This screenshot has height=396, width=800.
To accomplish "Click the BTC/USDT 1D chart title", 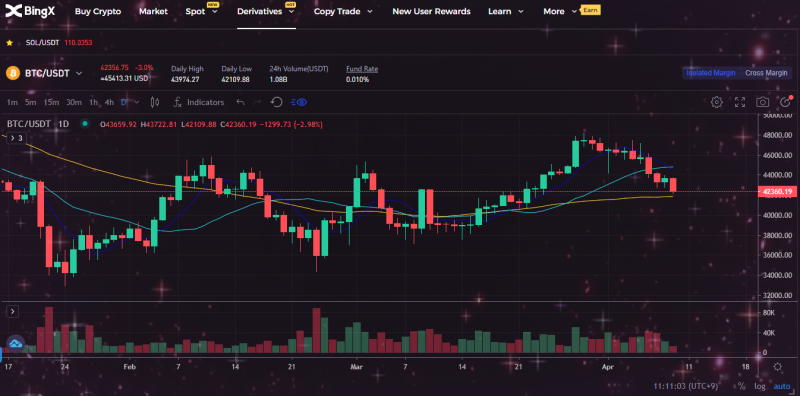I will pyautogui.click(x=38, y=124).
